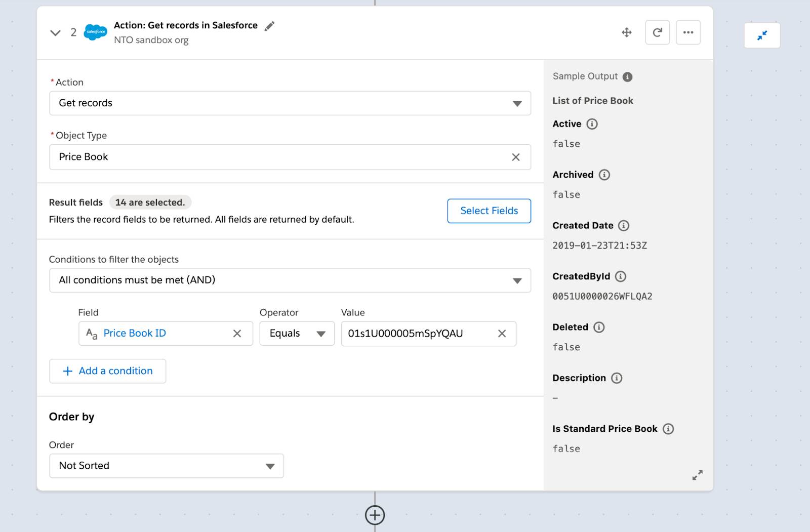Expand the Sample Output panel
The image size is (810, 532).
pyautogui.click(x=698, y=475)
